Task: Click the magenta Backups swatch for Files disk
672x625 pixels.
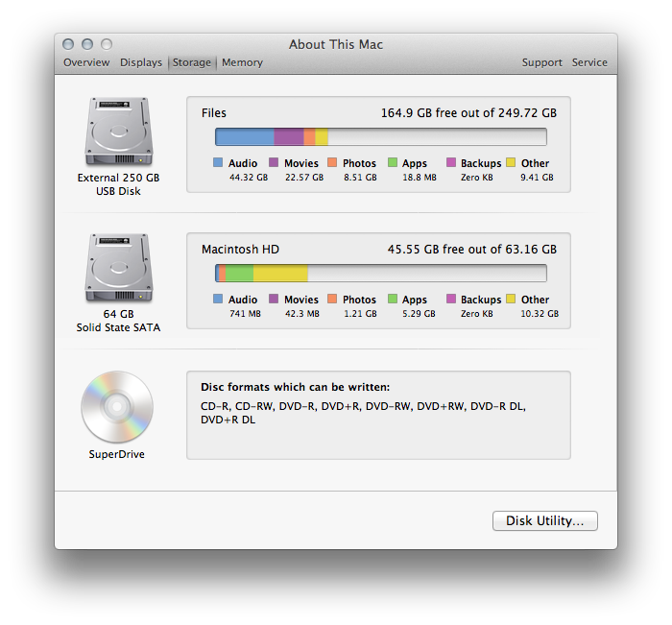Action: 451,162
